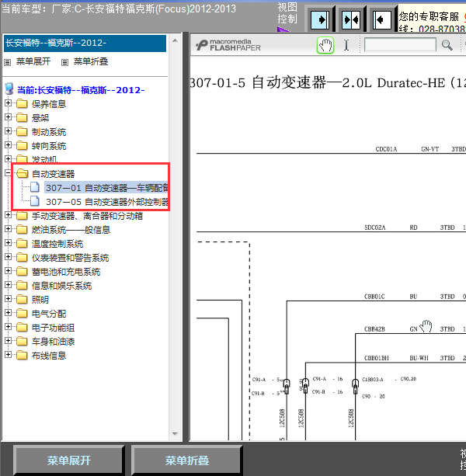
Task: Expand the 转向系统 tree node
Action: click(x=9, y=145)
